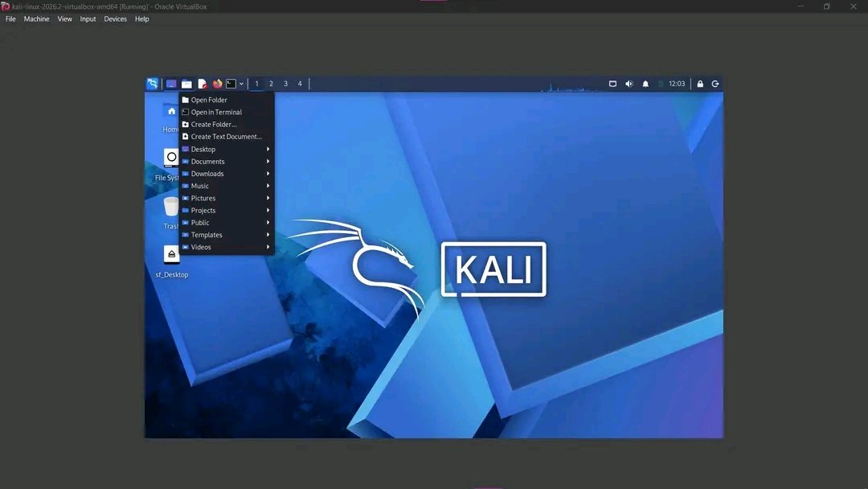Click the file manager folder launcher in panel
The width and height of the screenshot is (868, 489).
(186, 84)
